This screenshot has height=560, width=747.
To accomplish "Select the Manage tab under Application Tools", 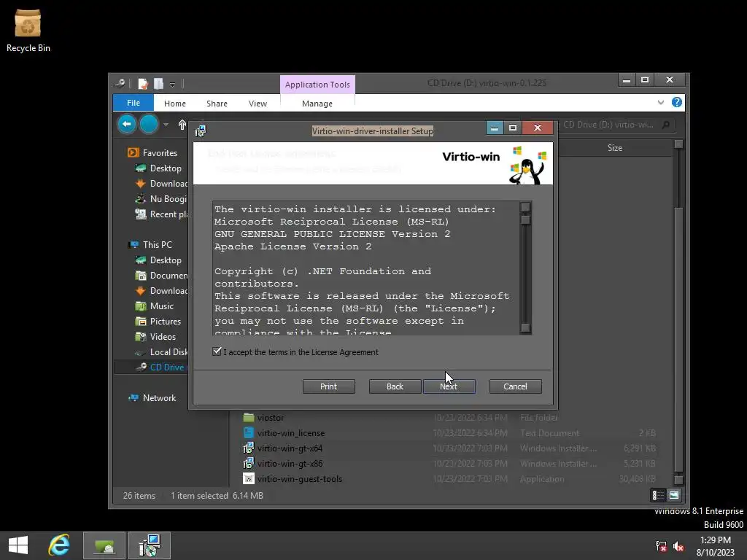I will [x=317, y=104].
